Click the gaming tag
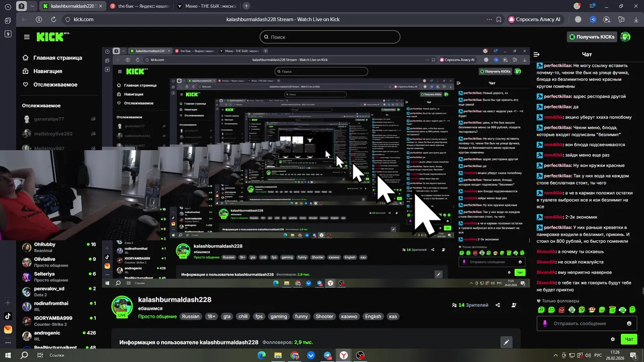 [x=278, y=316]
